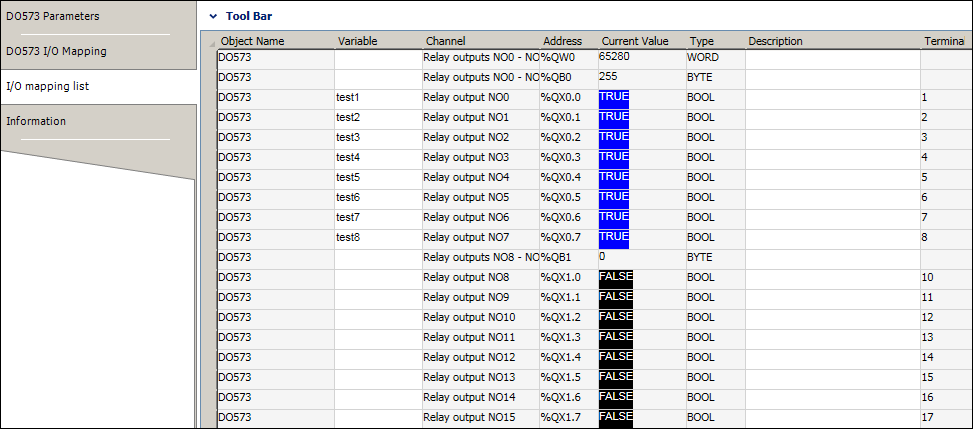Click the Description column header
Screen dimensions: 973x429
point(775,41)
